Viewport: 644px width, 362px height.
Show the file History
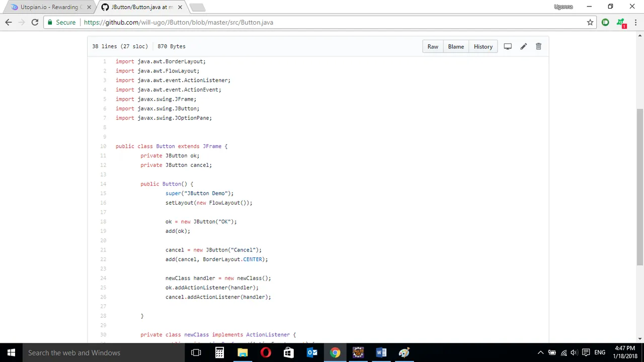pyautogui.click(x=483, y=46)
